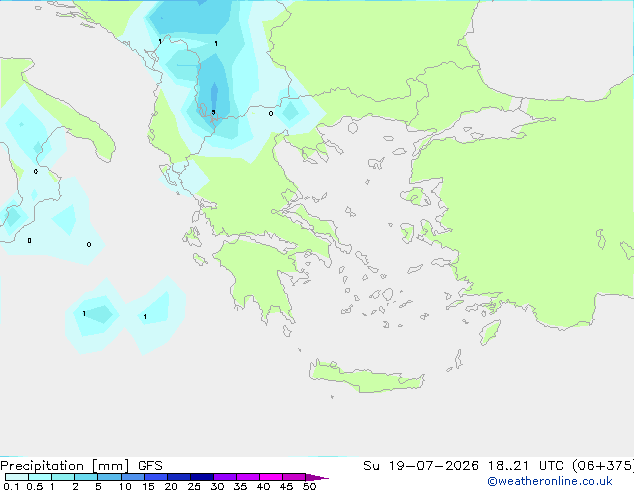Screen dimensions: 634x490
Task: Select the 25 mm dark navy legend swatch
Action: (202, 477)
